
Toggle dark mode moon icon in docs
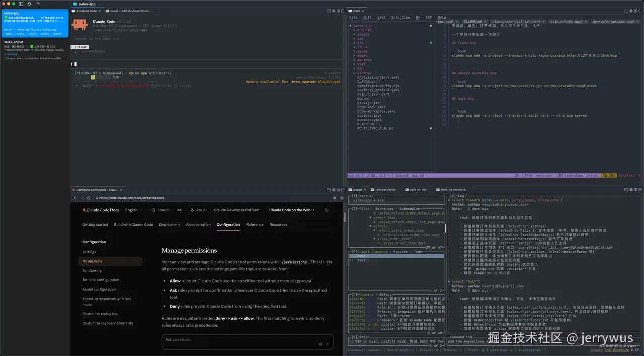pos(327,210)
